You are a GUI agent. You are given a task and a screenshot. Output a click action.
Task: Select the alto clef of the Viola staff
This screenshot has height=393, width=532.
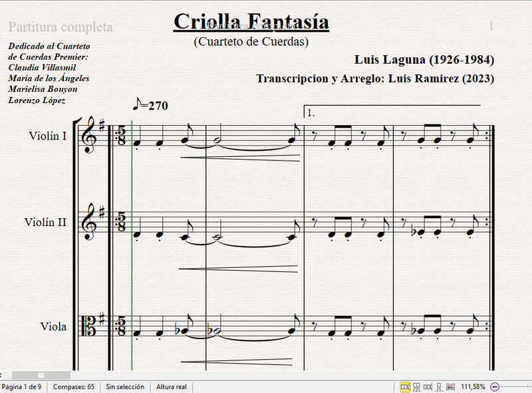click(89, 326)
